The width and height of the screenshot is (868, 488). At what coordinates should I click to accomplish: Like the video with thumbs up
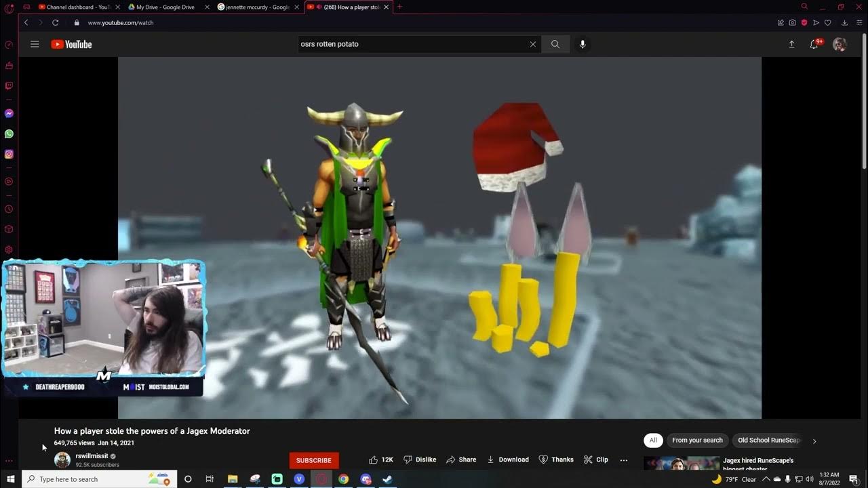pos(381,460)
